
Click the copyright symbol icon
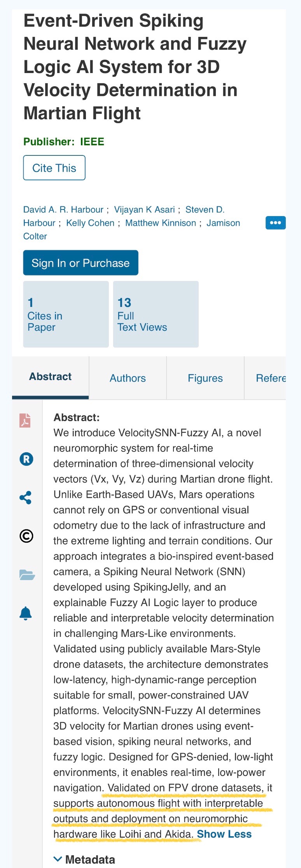pos(26,536)
